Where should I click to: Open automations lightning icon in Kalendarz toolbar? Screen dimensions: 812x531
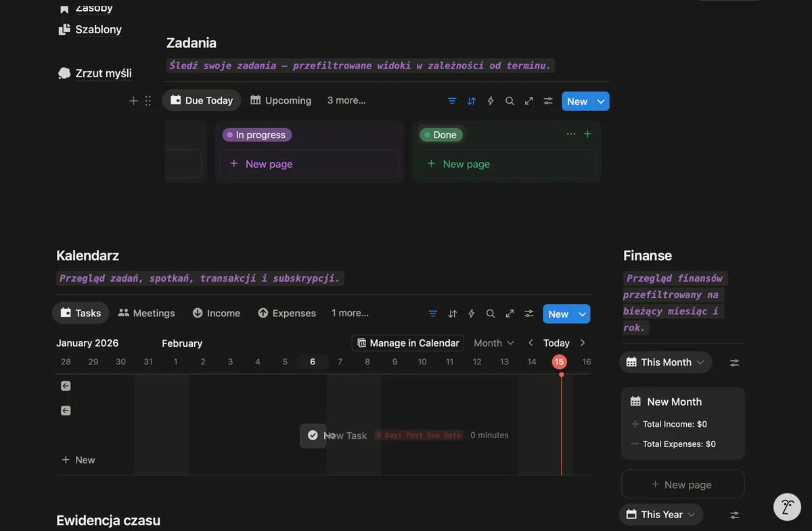point(472,314)
